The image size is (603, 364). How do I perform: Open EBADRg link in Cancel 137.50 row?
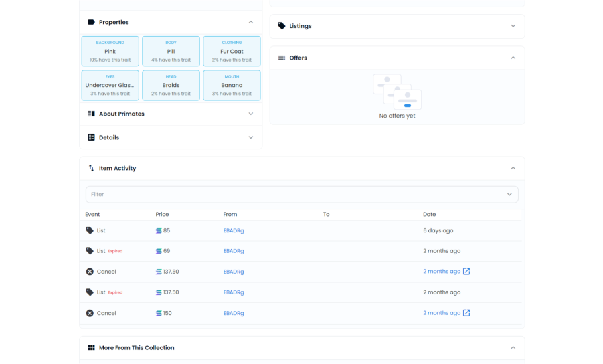(234, 272)
